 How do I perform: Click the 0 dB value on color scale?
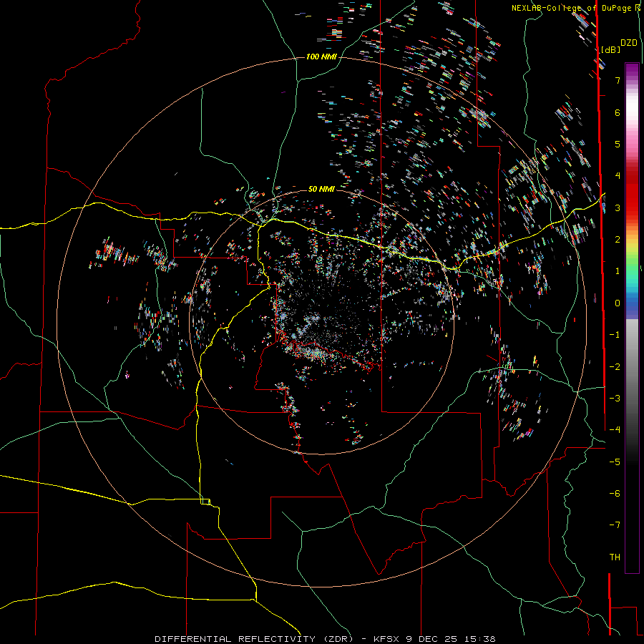click(618, 303)
